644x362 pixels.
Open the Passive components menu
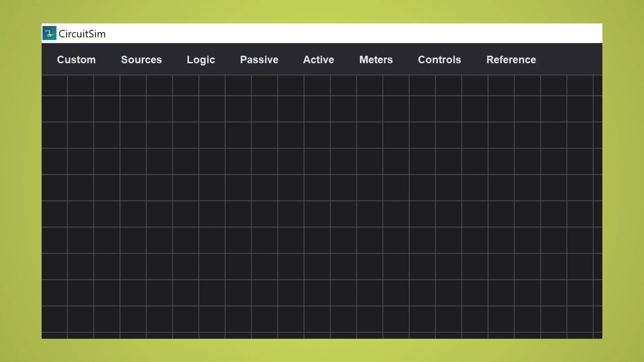point(259,60)
